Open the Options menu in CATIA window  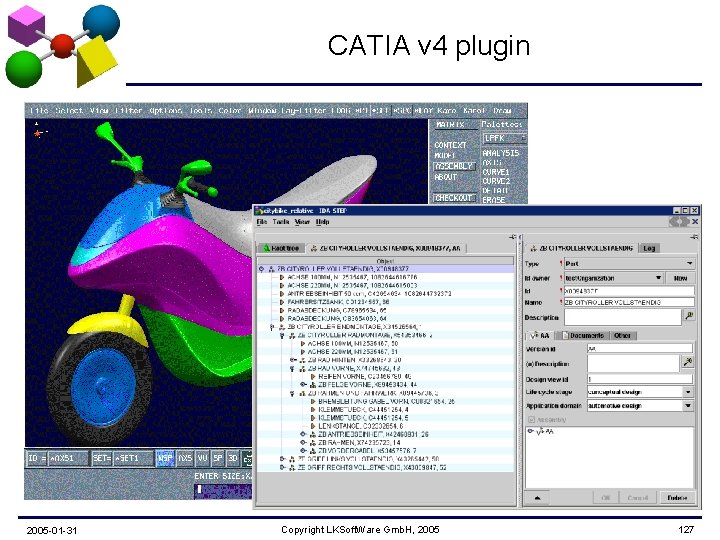click(166, 111)
